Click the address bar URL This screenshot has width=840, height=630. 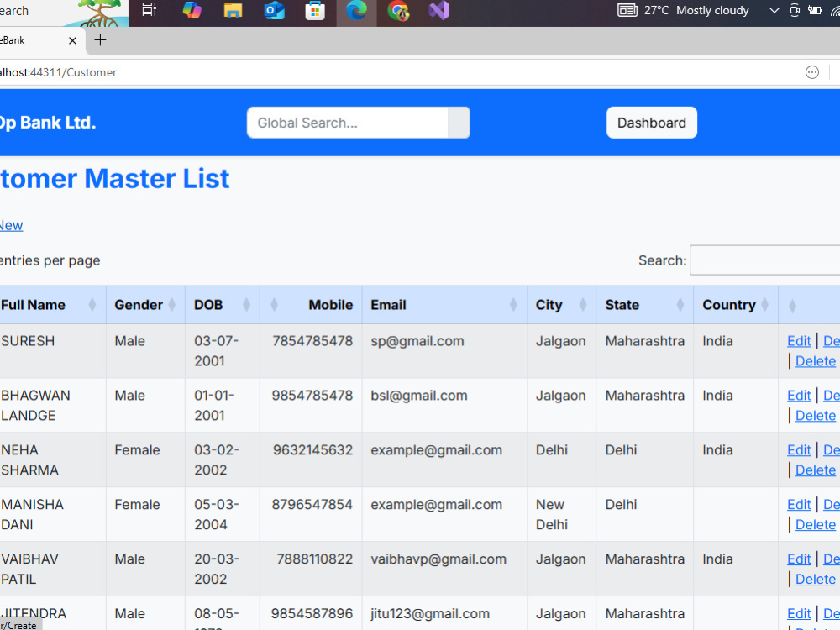point(58,72)
